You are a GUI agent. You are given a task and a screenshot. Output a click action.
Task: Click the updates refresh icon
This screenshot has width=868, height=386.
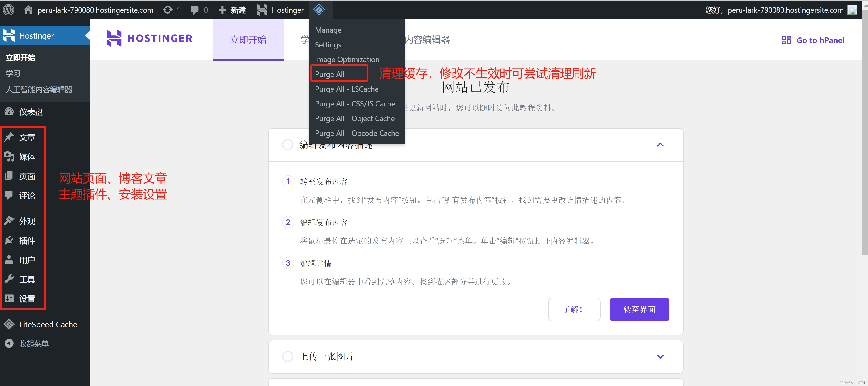167,10
